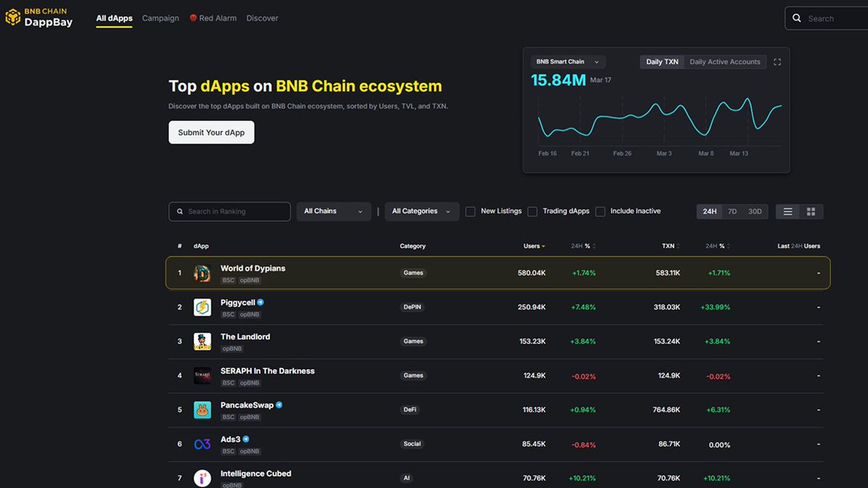Click Piggycell verified badge
The width and height of the screenshot is (868, 488).
[260, 302]
